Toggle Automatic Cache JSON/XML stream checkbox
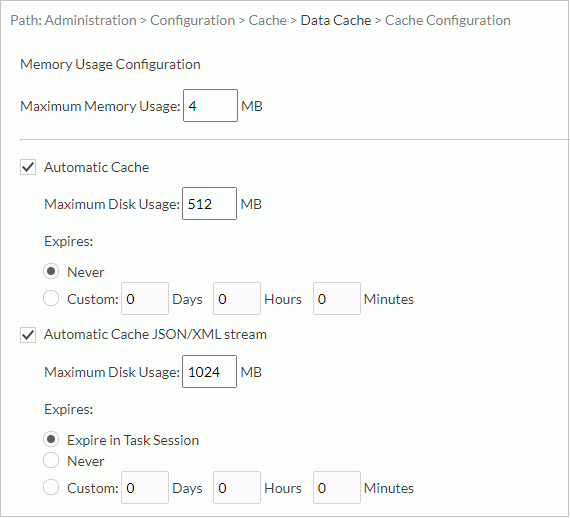The height and width of the screenshot is (518, 570). (x=28, y=334)
